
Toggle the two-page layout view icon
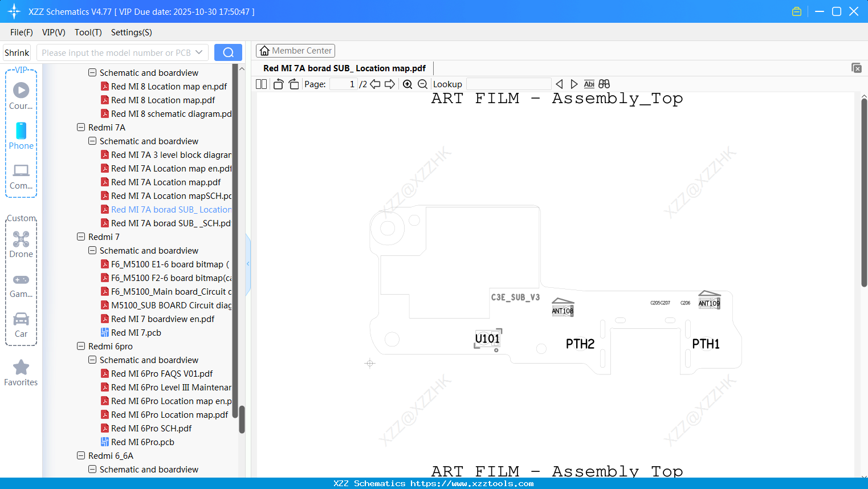pos(261,84)
